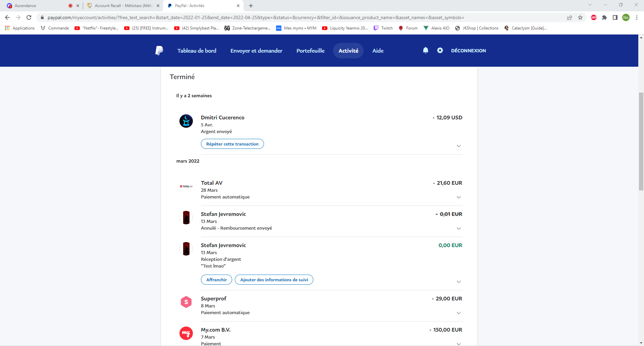The width and height of the screenshot is (644, 346).
Task: Open the notifications bell
Action: [426, 50]
